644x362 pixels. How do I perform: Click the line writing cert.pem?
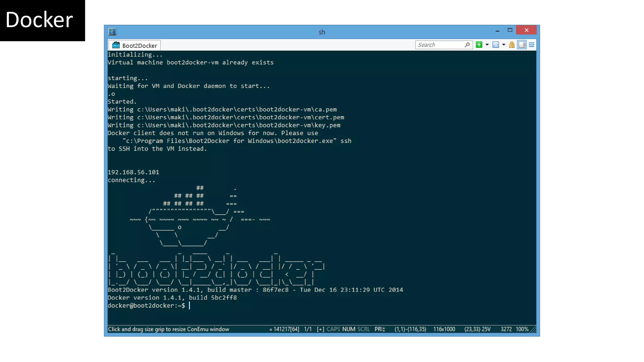pos(226,117)
